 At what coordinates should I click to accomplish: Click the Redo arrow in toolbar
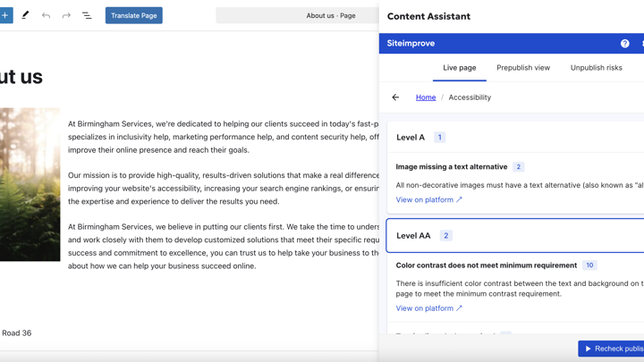(66, 15)
